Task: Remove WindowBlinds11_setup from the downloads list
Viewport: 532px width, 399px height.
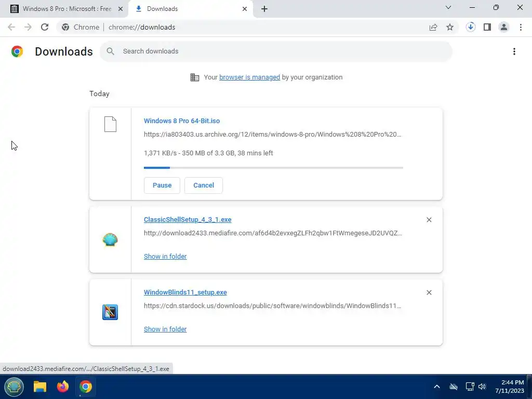Action: 429,292
